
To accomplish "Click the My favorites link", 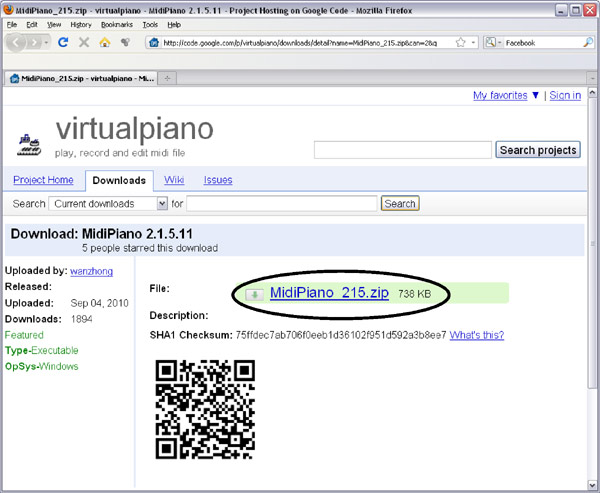I will pos(500,95).
